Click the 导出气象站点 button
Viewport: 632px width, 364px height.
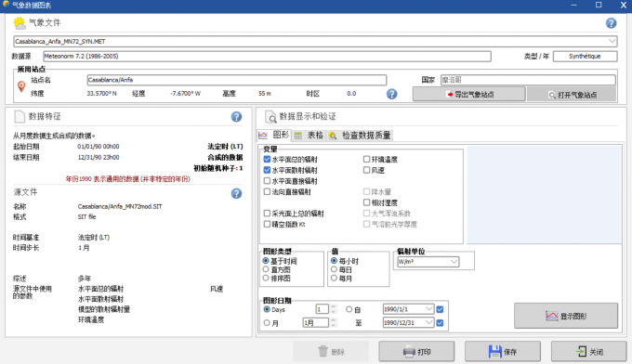pos(469,94)
